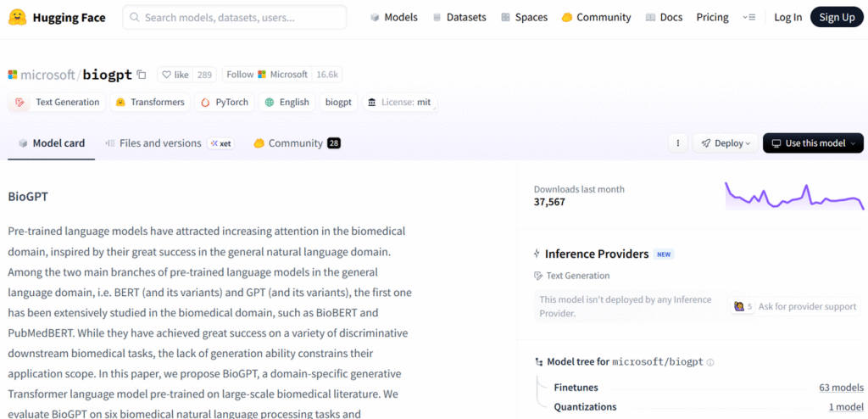Click the PyTorch tag
Screen dimensions: 868x419
(225, 102)
